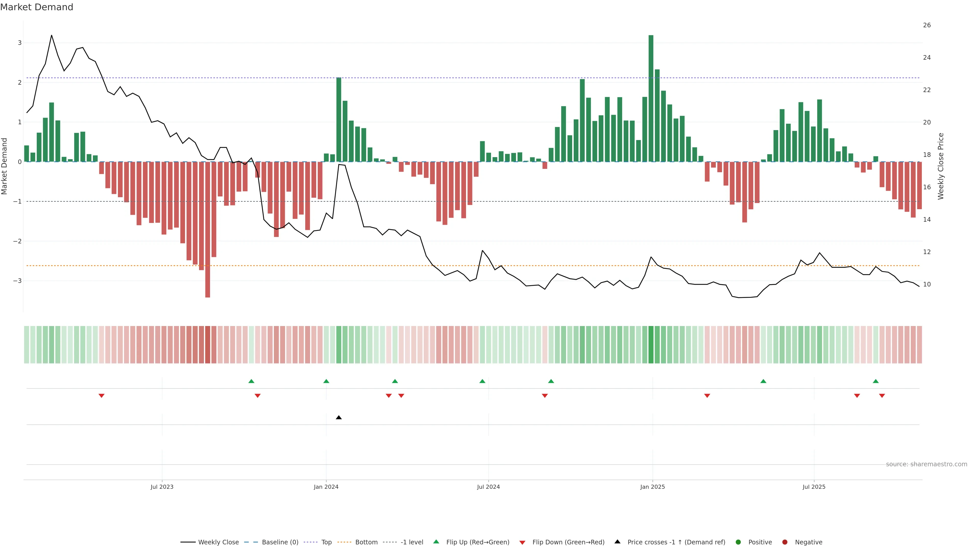
Task: Click the green Positive legend dot
Action: tap(738, 542)
